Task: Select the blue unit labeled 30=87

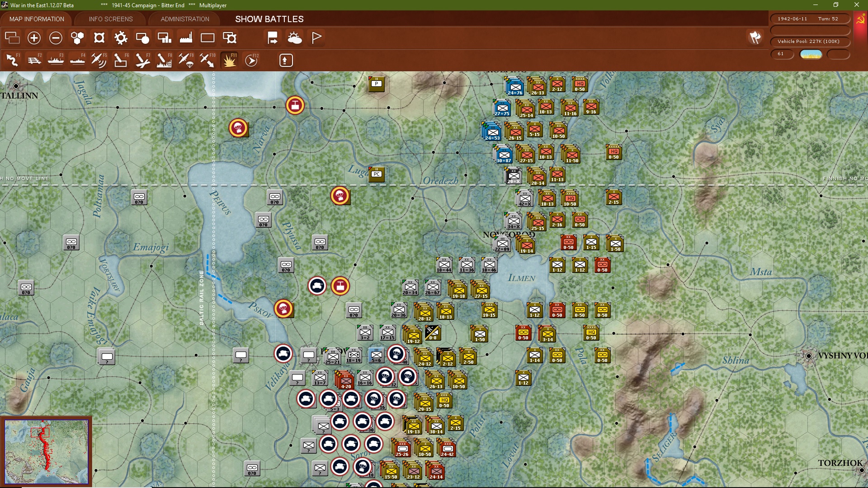Action: (503, 154)
